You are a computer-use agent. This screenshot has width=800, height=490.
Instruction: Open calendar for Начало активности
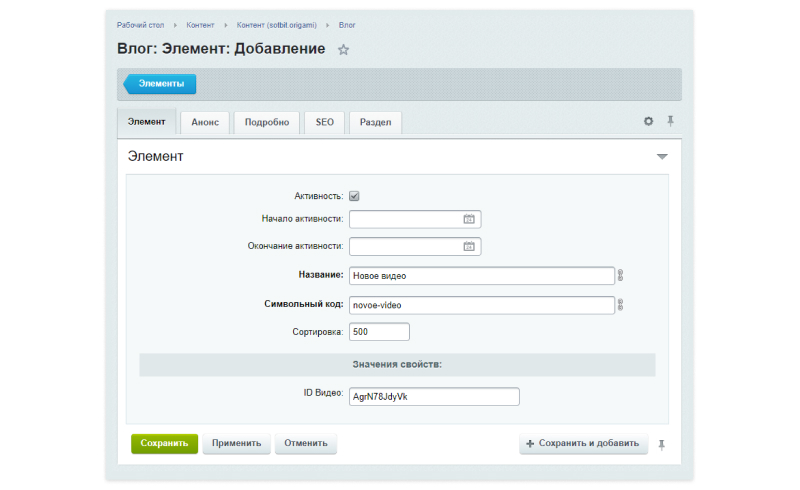click(469, 219)
